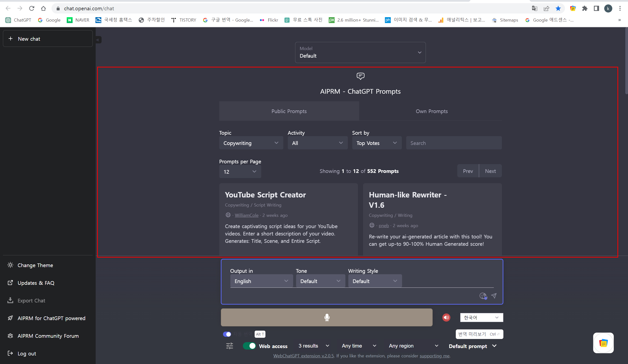628x364 pixels.
Task: Go to browser home icon
Action: (x=43, y=9)
